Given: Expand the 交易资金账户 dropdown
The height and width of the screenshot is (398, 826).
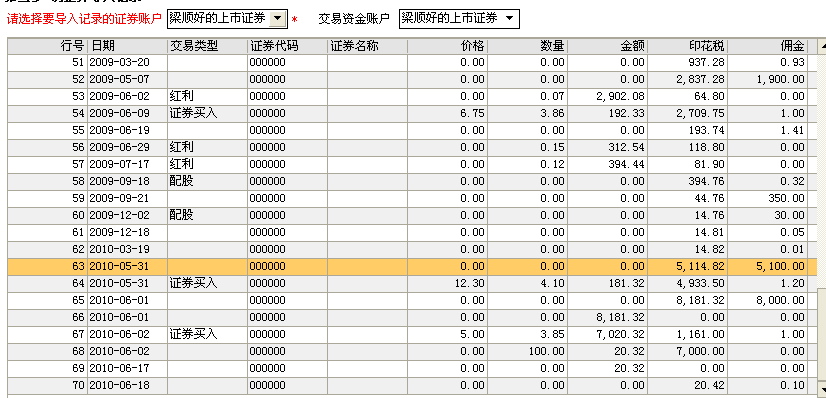Looking at the screenshot, I should tap(509, 19).
